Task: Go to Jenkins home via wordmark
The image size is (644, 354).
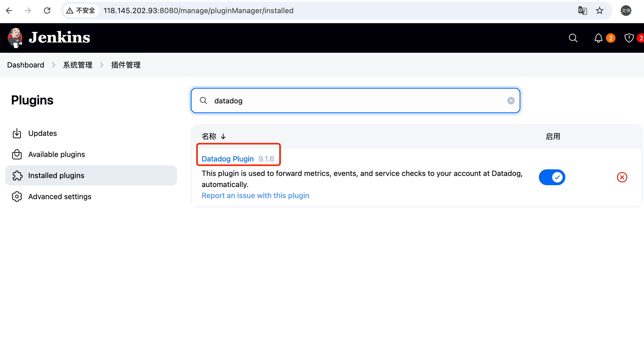Action: [x=59, y=37]
